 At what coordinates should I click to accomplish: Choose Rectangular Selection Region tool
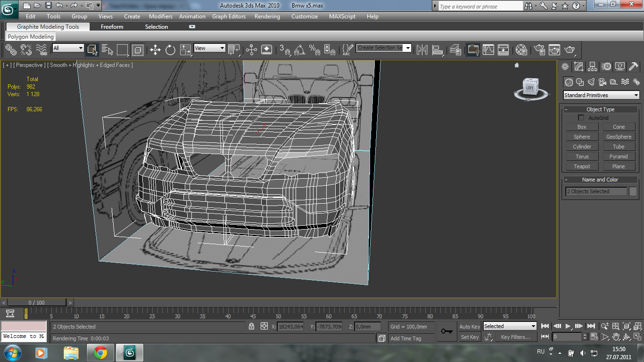[x=123, y=49]
